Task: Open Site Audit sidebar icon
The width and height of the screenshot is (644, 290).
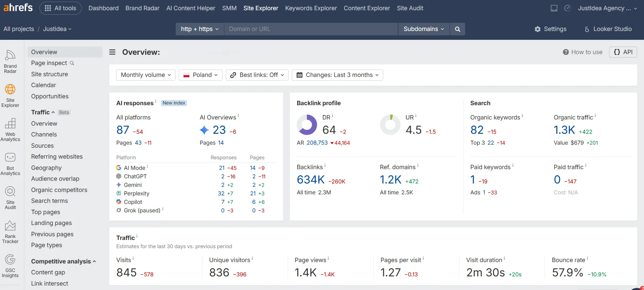Action: coord(10,198)
